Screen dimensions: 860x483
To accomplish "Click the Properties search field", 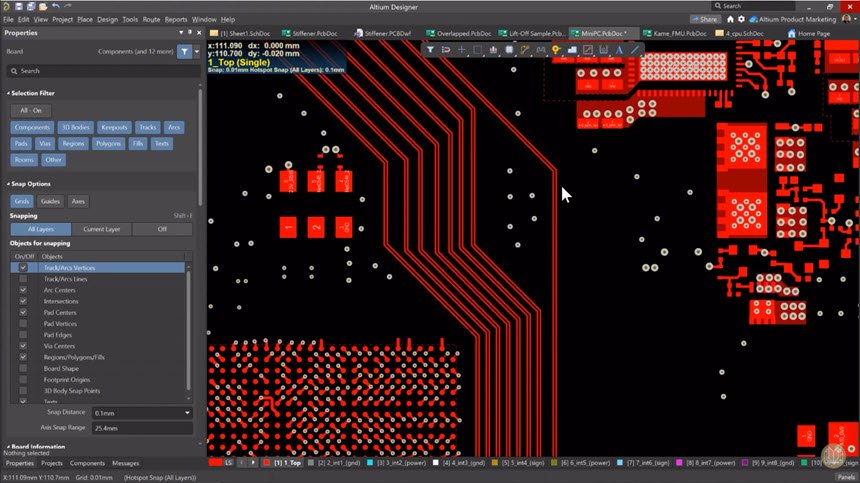I will (x=103, y=71).
